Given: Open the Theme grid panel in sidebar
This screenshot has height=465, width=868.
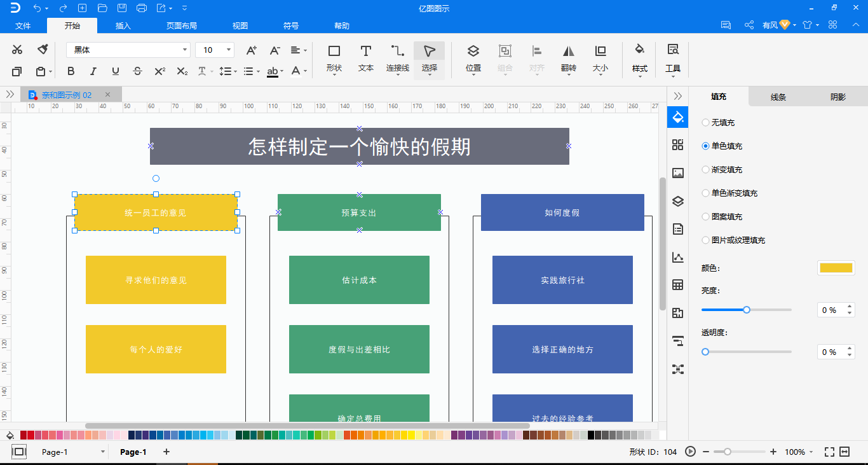Looking at the screenshot, I should coord(678,145).
